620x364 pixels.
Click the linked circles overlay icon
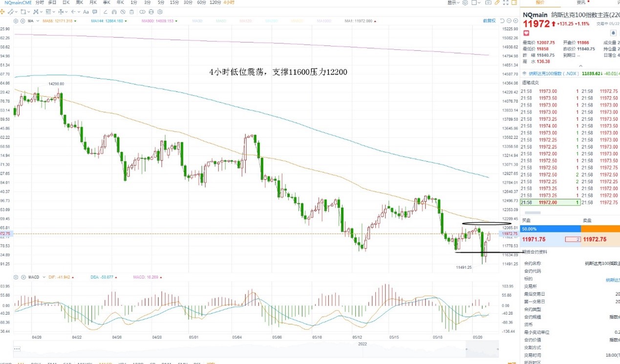coord(142,12)
